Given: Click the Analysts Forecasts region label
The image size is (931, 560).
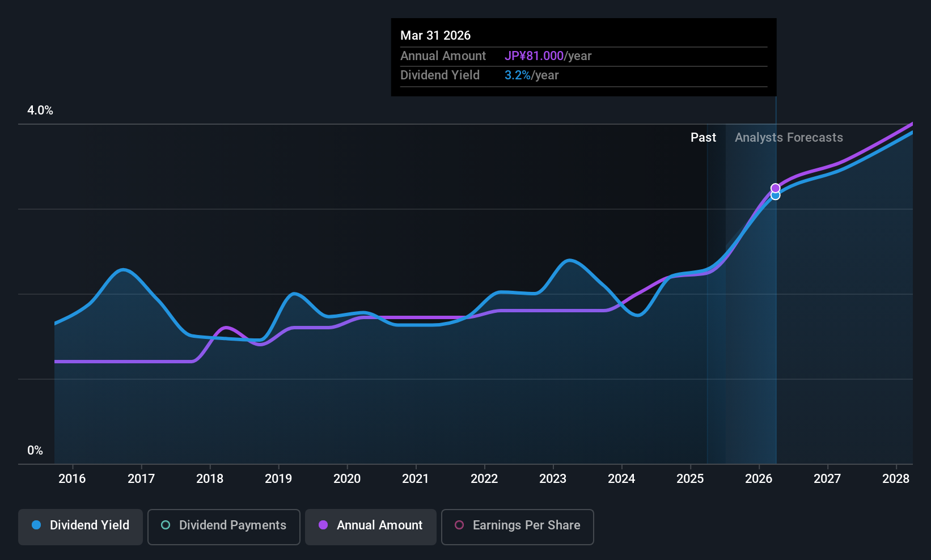Looking at the screenshot, I should coord(789,138).
